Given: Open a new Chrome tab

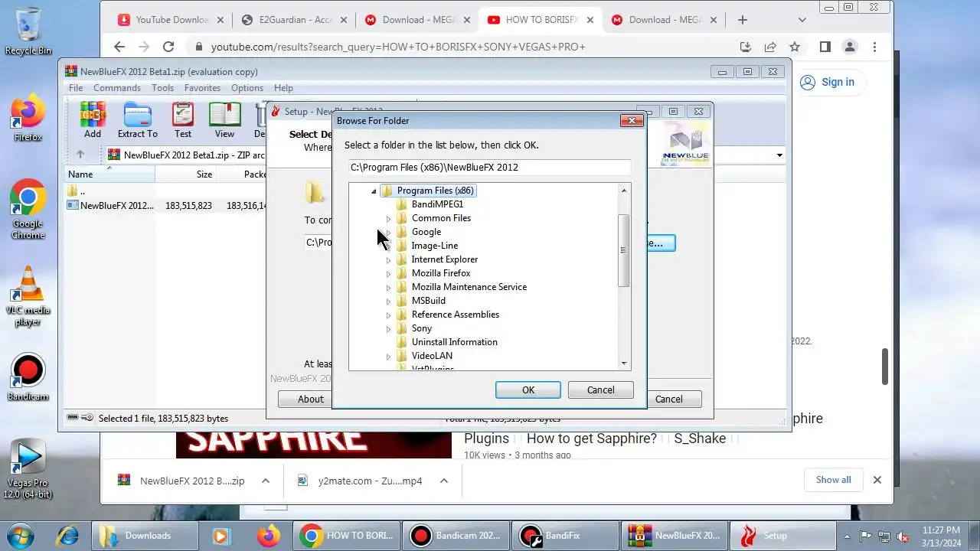Looking at the screenshot, I should coord(742,20).
